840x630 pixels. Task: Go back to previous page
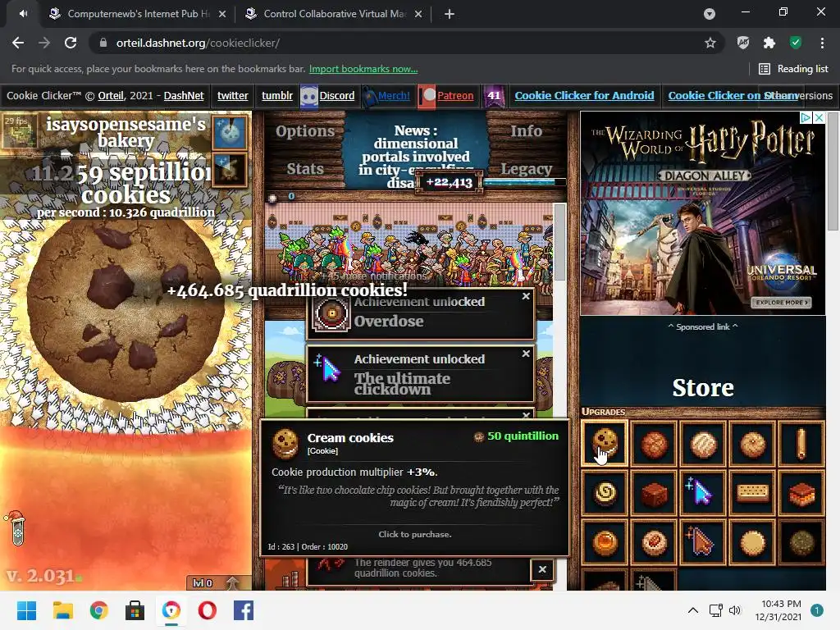18,43
